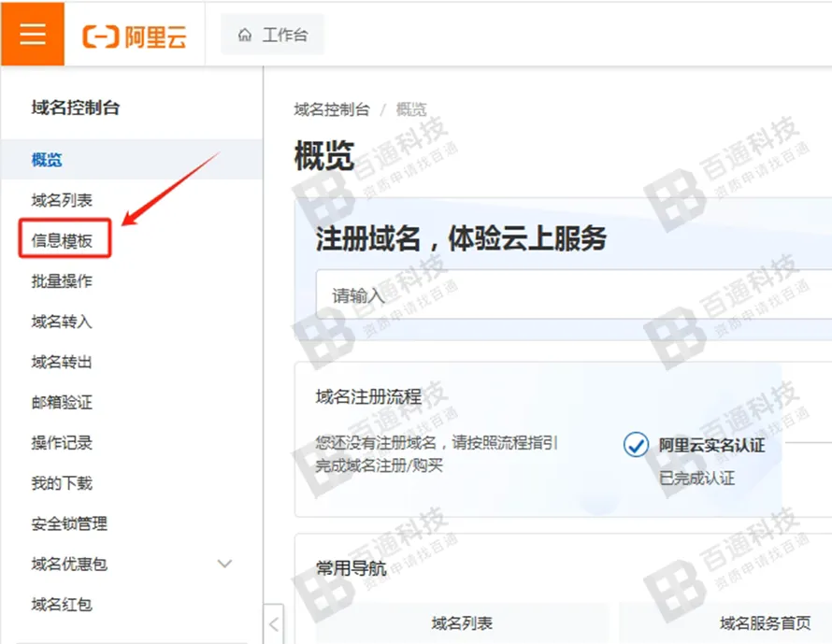Screen dimensions: 832x644
Task: Focus the 请输入 domain search field
Action: 574,294
